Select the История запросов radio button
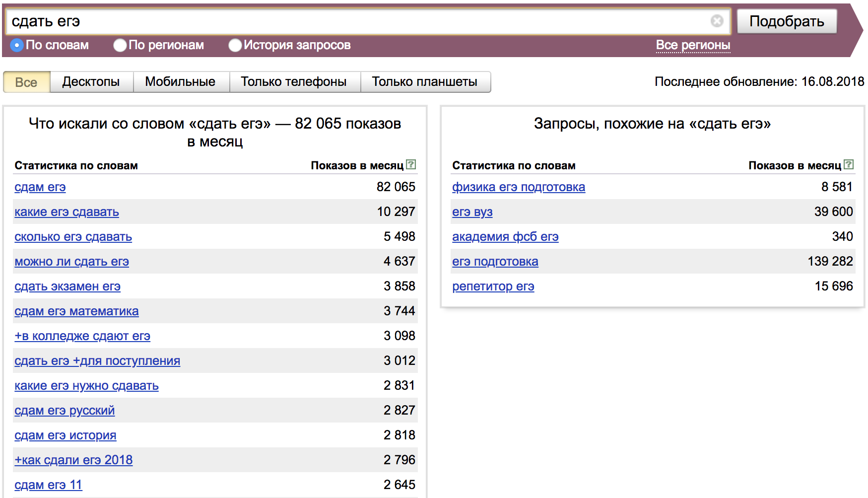Image resolution: width=868 pixels, height=498 pixels. tap(235, 45)
